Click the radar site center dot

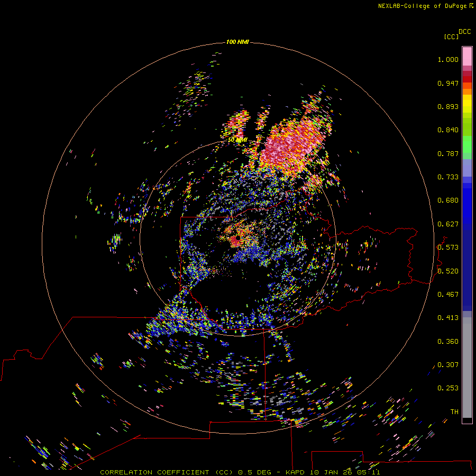point(237,239)
